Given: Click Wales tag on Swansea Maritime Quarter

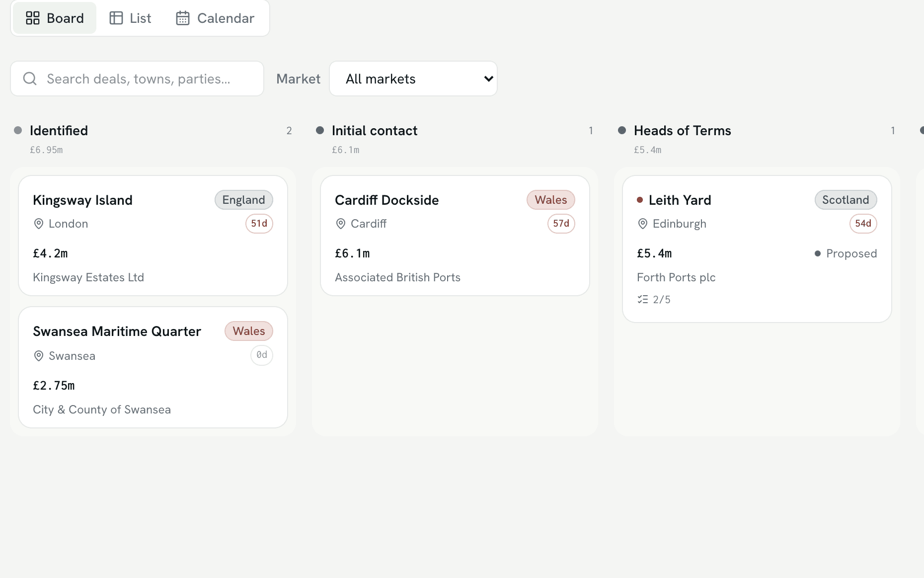Looking at the screenshot, I should click(249, 331).
